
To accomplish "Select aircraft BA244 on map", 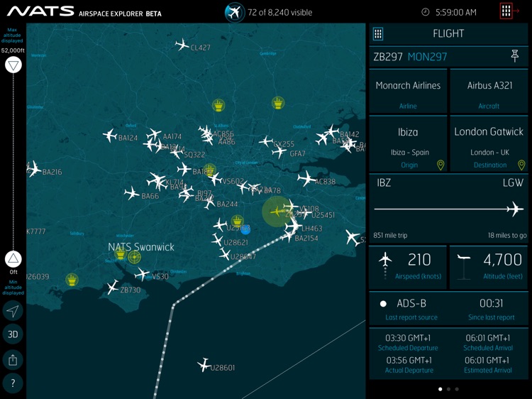I will click(209, 202).
